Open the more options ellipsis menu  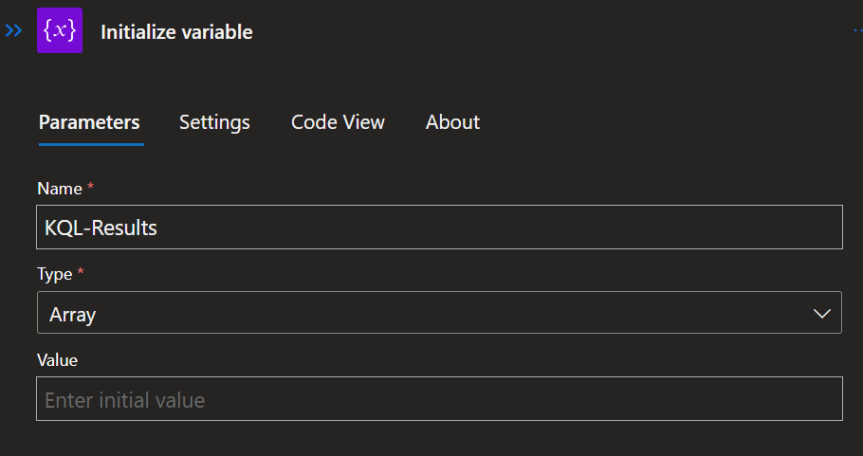857,32
